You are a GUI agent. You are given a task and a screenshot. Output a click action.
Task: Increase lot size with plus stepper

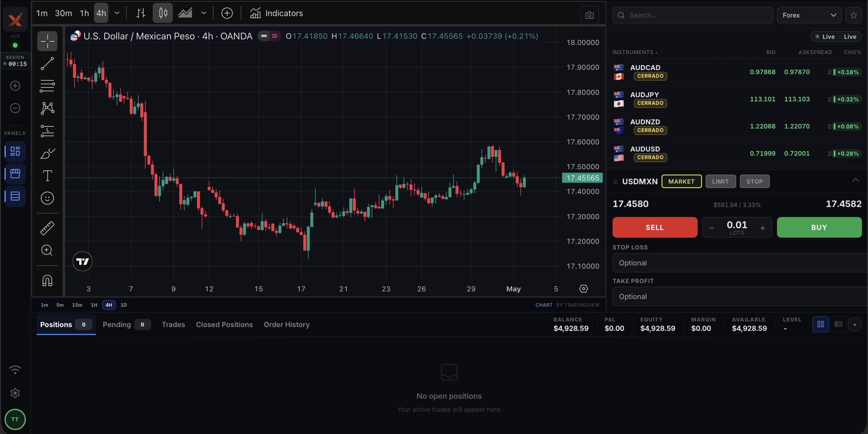[x=762, y=228]
